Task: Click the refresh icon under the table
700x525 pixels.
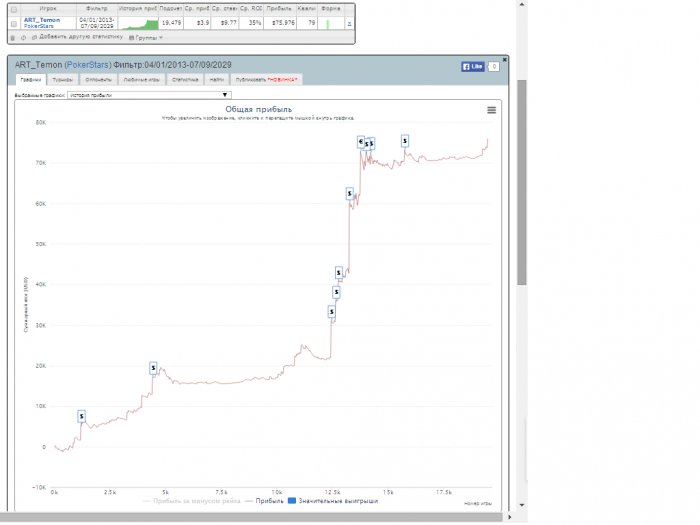Action: (x=24, y=38)
